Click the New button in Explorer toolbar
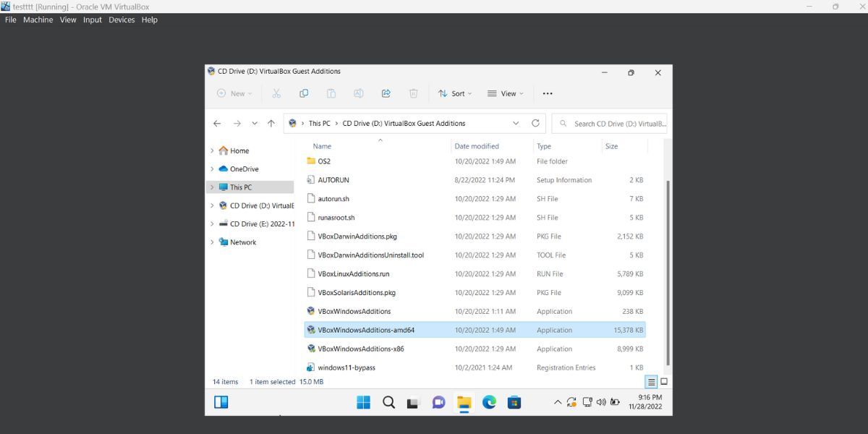 pos(234,93)
